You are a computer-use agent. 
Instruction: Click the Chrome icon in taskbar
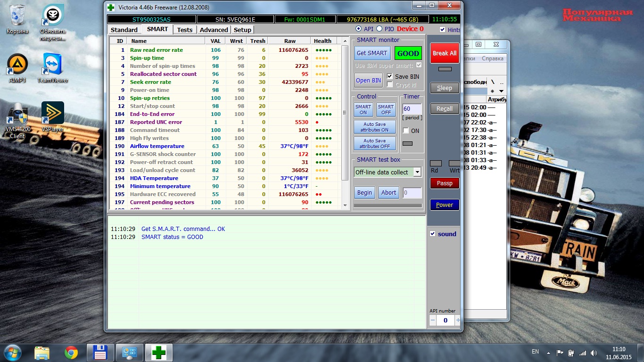tap(71, 353)
